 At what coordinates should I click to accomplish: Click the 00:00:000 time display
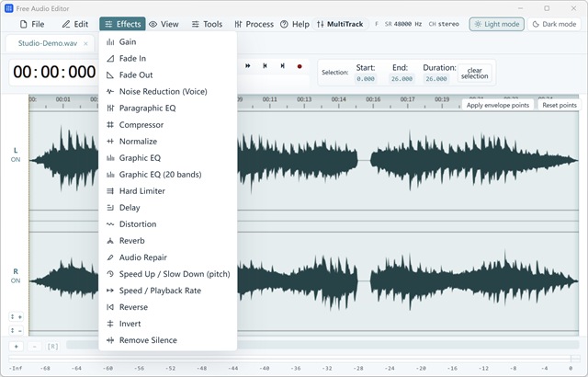coord(54,72)
